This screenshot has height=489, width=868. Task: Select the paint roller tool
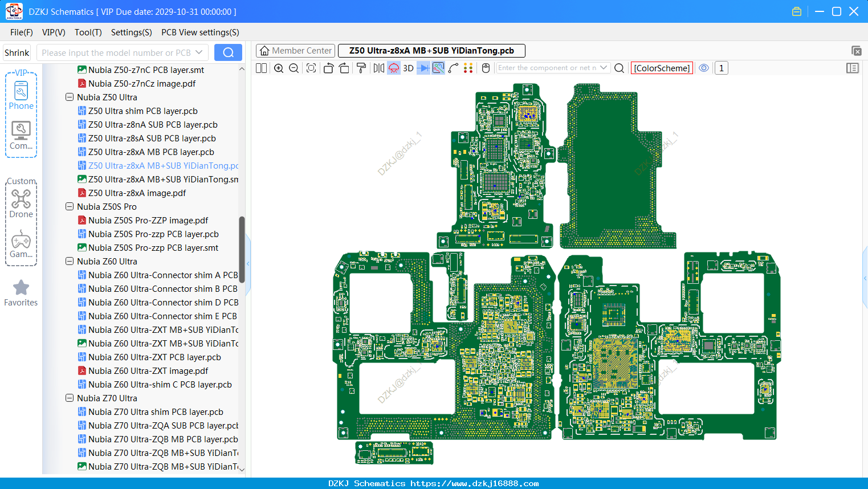click(361, 68)
